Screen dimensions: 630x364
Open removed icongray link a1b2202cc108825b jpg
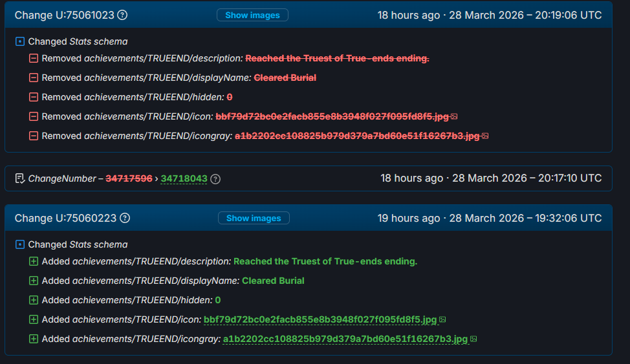[357, 136]
